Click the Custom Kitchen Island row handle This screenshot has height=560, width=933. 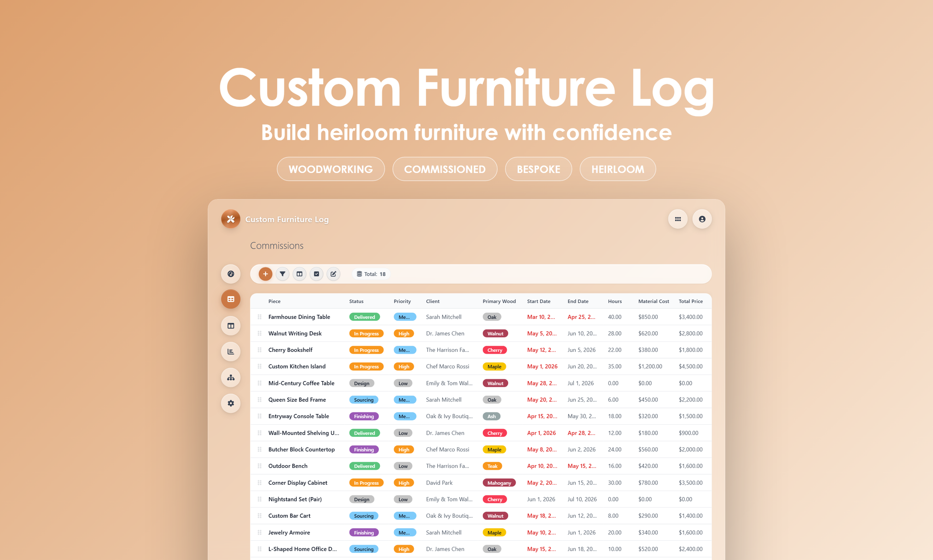(x=259, y=366)
